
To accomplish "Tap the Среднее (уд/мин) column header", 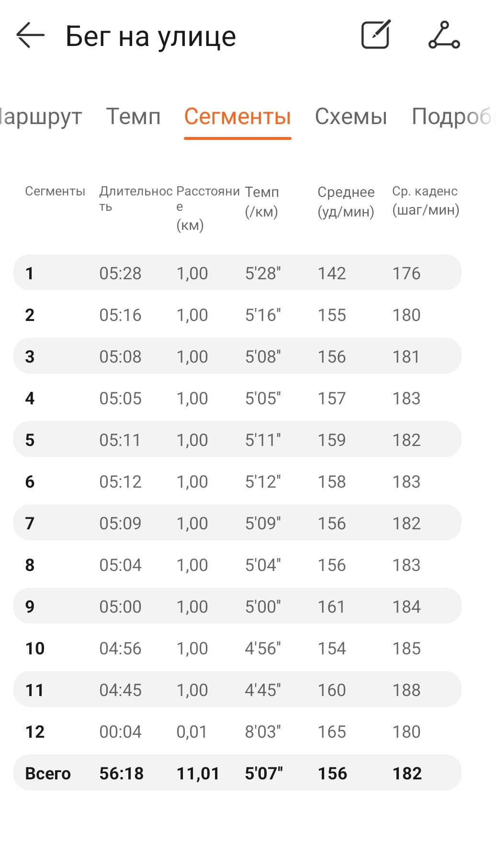I will click(346, 201).
